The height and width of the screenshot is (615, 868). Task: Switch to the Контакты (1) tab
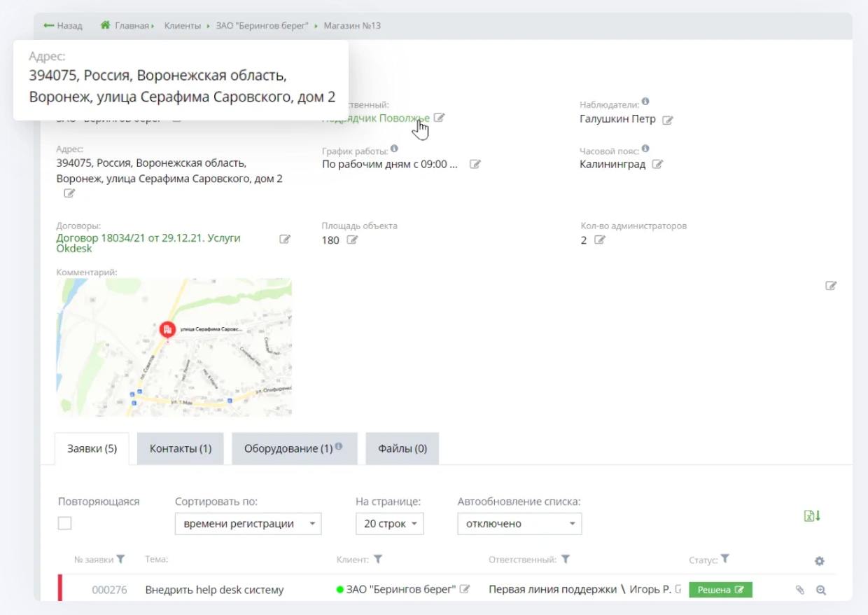tap(181, 449)
